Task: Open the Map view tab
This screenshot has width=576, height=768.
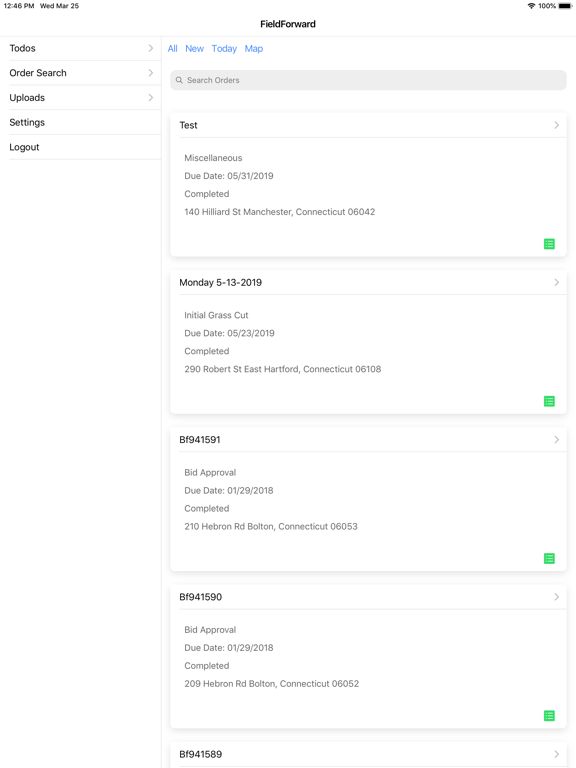Action: (x=254, y=48)
